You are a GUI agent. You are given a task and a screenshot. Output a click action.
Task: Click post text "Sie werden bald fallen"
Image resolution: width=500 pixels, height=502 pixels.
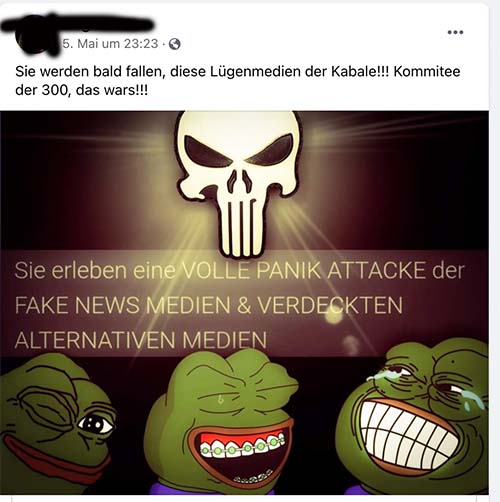(x=90, y=72)
